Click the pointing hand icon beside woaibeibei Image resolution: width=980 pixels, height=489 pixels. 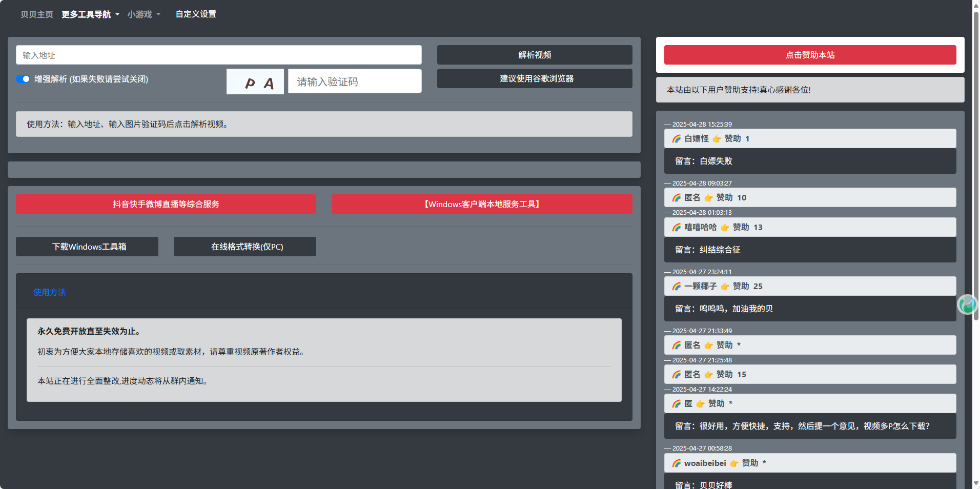click(734, 463)
